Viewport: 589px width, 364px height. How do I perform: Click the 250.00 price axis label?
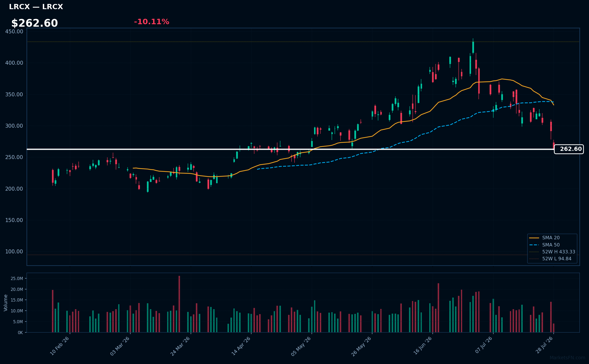tap(14, 157)
